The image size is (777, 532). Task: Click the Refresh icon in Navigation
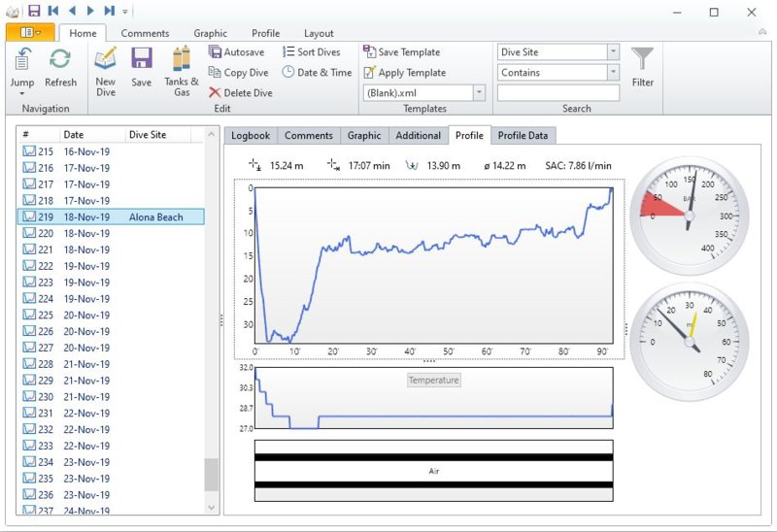coord(60,60)
